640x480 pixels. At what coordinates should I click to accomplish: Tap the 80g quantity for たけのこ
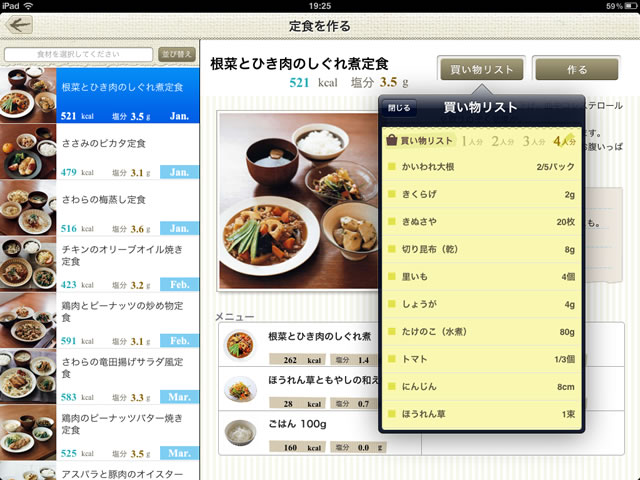(567, 332)
